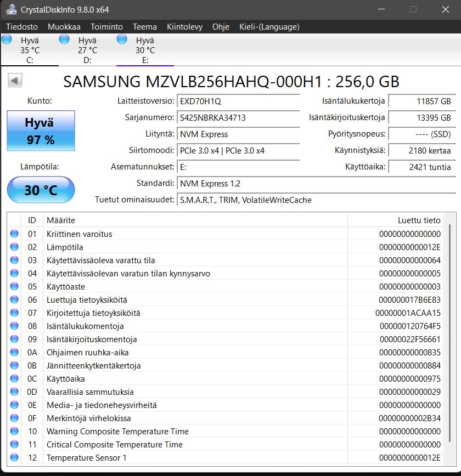Click status orb for Vaarallisia sammutuksia row
Image resolution: width=461 pixels, height=476 pixels.
[14, 392]
